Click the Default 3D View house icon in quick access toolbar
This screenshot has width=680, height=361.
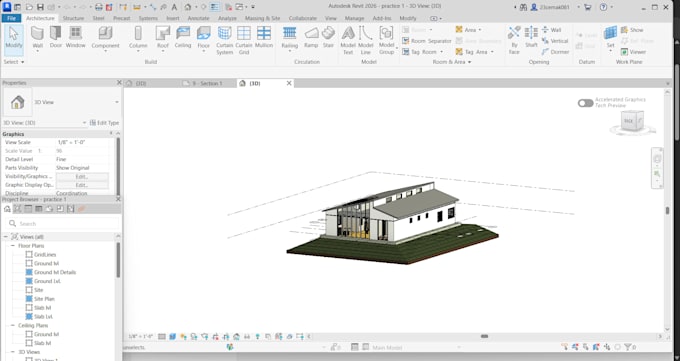(188, 7)
